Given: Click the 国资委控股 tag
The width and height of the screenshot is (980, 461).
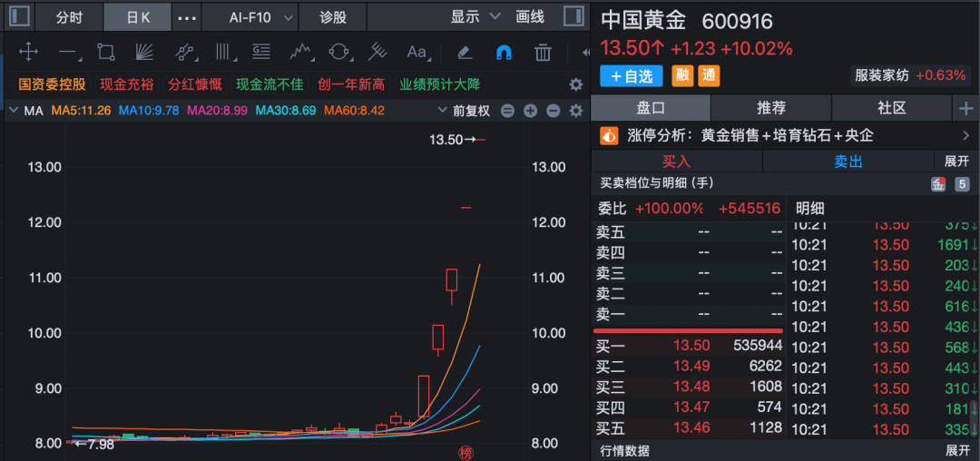Looking at the screenshot, I should click(x=52, y=84).
